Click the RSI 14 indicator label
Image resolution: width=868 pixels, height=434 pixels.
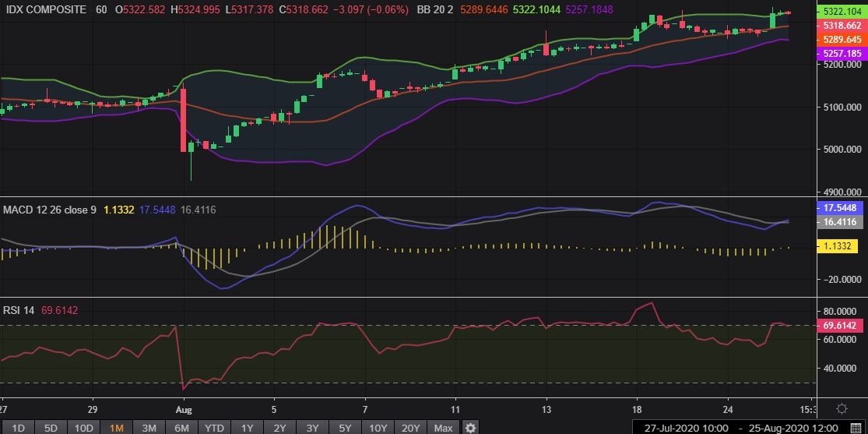pyautogui.click(x=19, y=310)
